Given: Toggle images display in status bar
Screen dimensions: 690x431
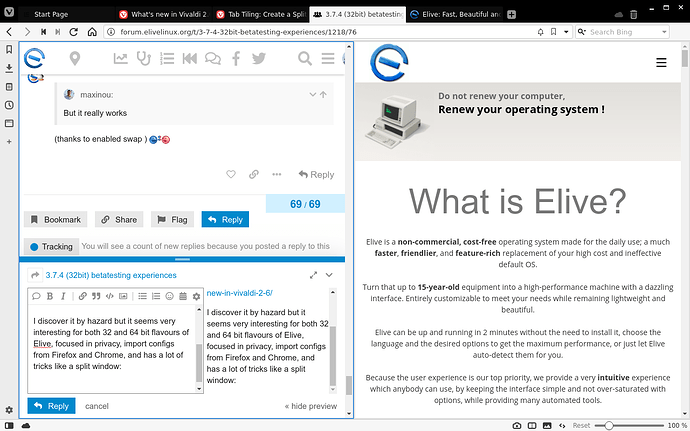Looking at the screenshot, I should click(x=547, y=425).
